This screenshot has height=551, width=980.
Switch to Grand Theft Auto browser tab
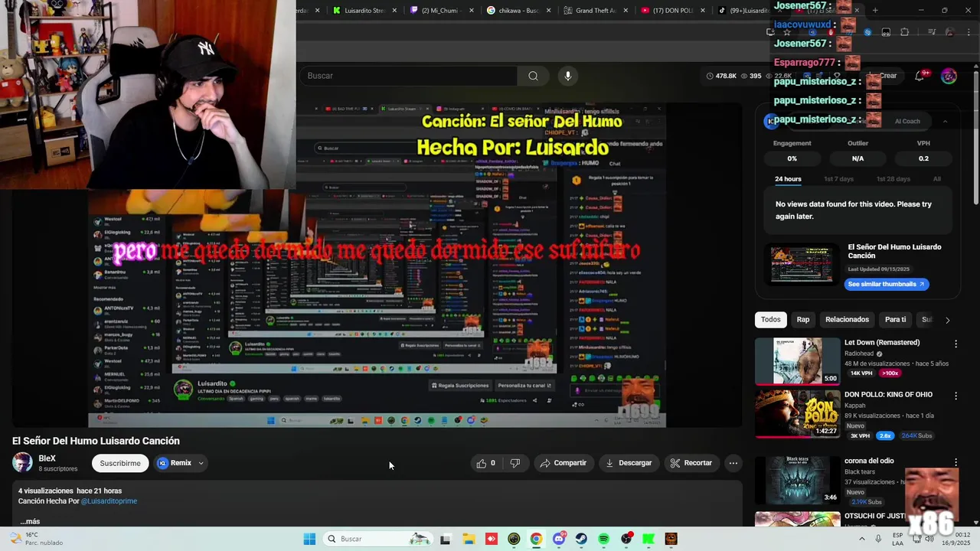(596, 11)
